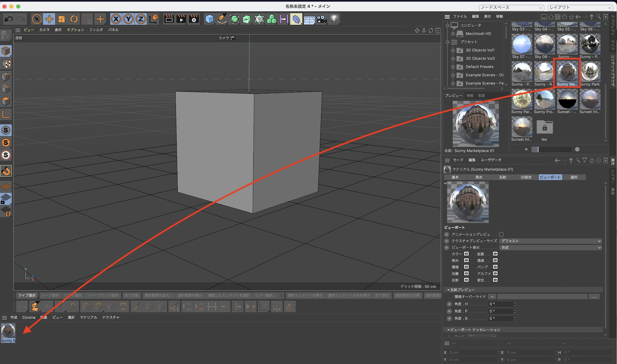Open the テクスチャプレビューサイズ dropdown

pos(551,241)
